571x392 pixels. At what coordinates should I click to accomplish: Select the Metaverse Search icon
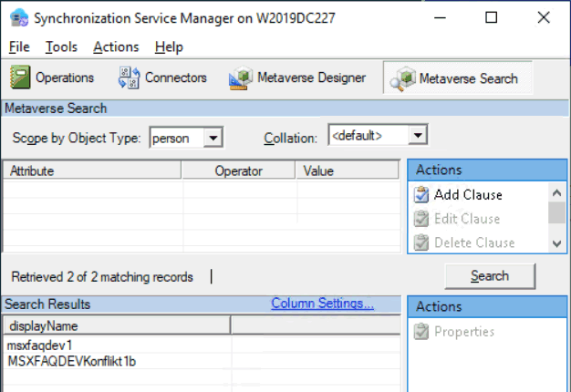pyautogui.click(x=402, y=79)
